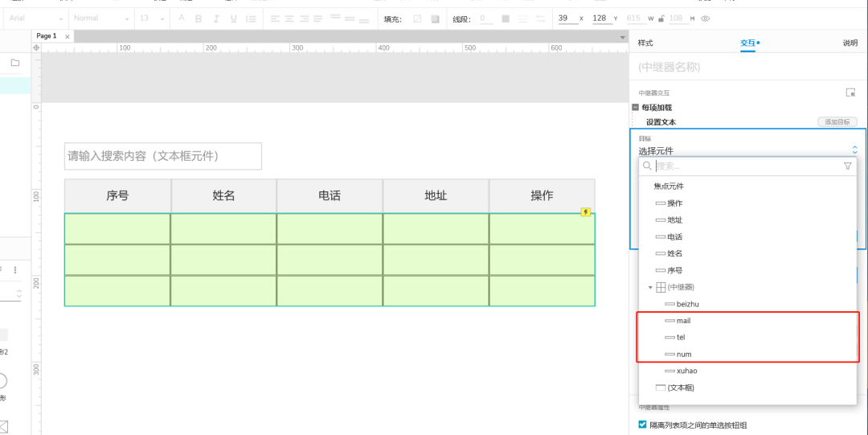This screenshot has width=868, height=435.
Task: Toggle 隔离列表项之间的单选按钮组 checkbox
Action: 643,425
